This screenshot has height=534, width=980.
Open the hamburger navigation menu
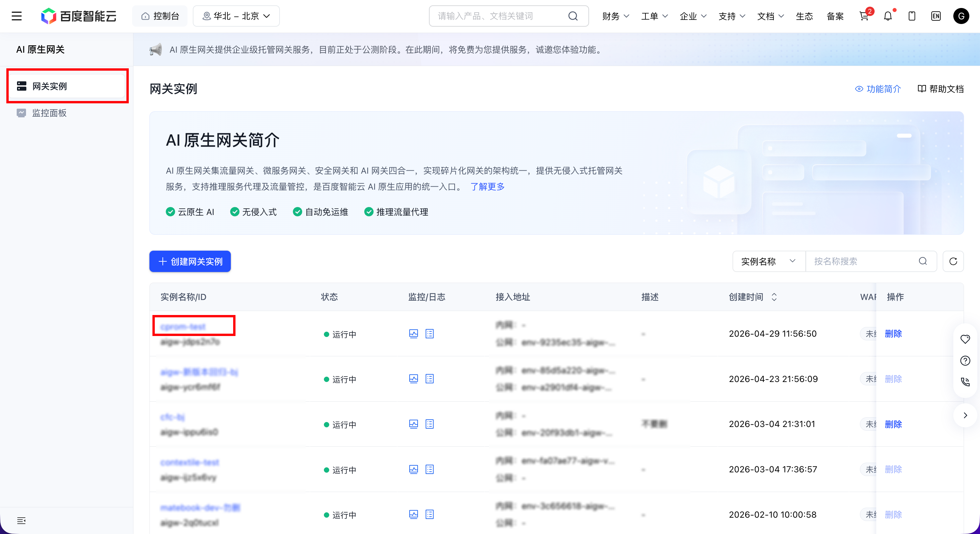pos(17,16)
